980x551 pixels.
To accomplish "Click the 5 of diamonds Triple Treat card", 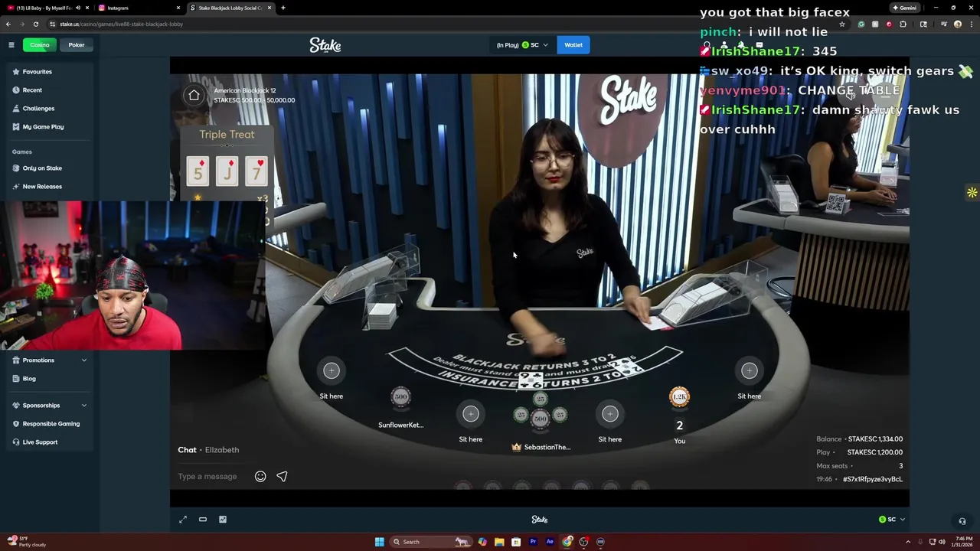I will (198, 171).
